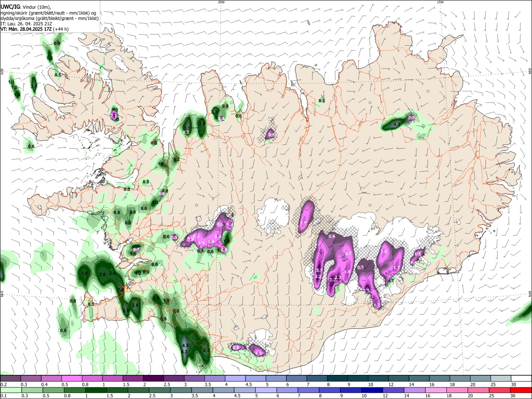532x399 pixels.
Task: Pick the dark teal 8 swatch in top legend row
Action: 337,379
